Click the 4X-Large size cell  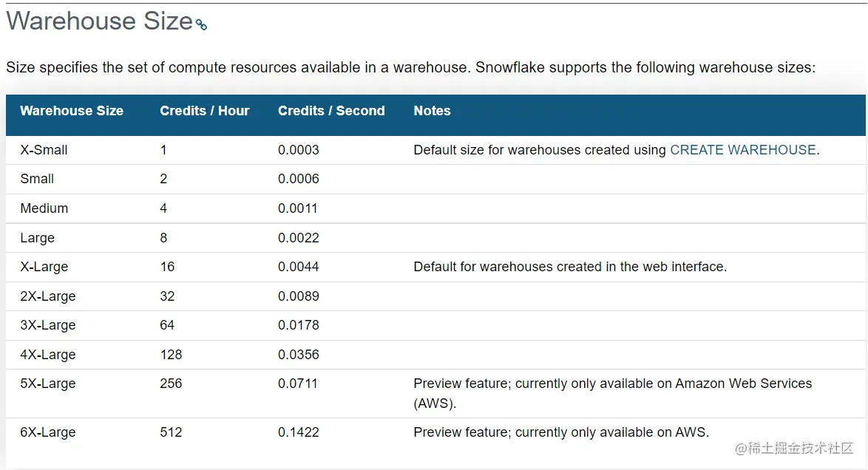point(48,355)
